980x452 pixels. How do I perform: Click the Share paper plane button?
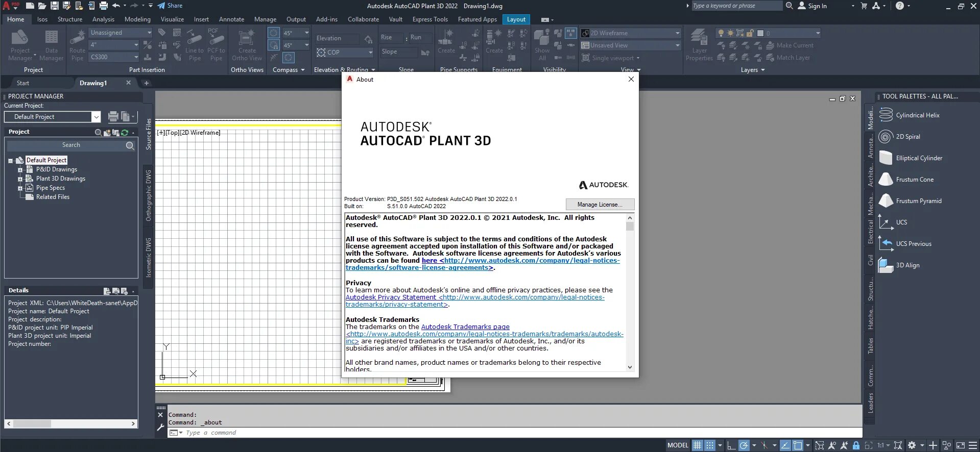click(x=170, y=6)
